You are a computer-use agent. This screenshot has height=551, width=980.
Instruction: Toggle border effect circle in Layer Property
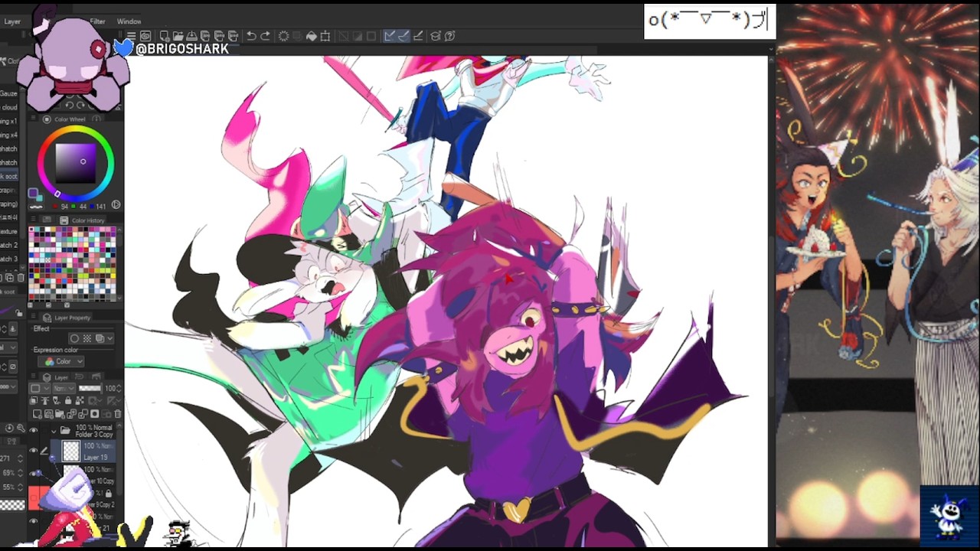(74, 339)
